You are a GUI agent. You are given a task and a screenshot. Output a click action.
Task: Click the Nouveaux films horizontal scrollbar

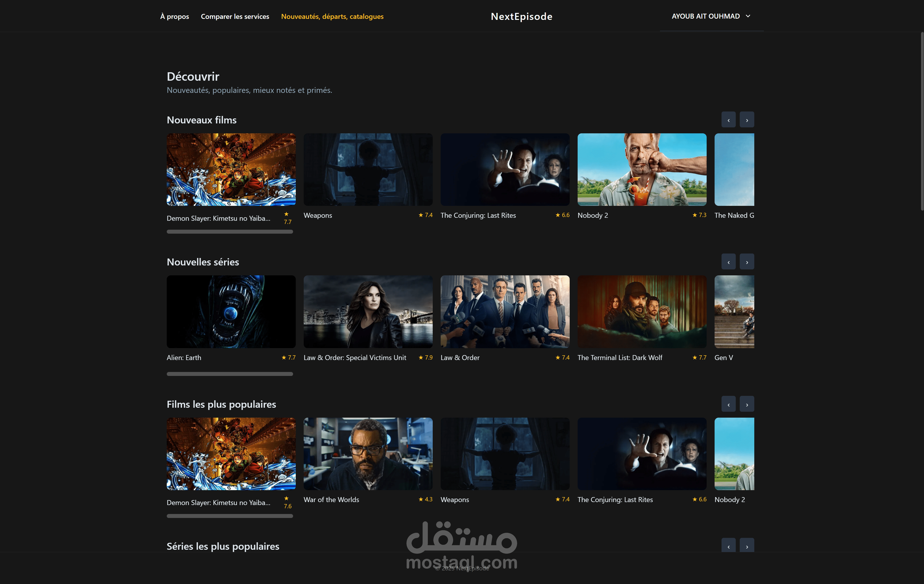coord(230,231)
